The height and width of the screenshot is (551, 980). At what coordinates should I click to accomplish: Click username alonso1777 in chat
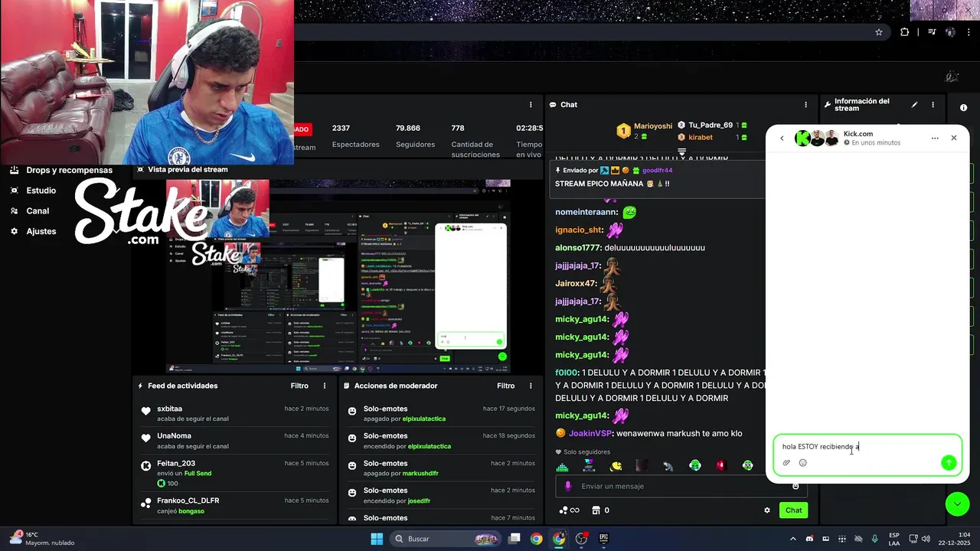click(x=577, y=248)
